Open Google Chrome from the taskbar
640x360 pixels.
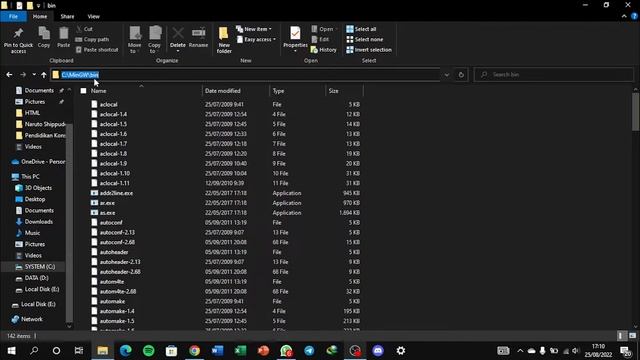click(x=194, y=351)
